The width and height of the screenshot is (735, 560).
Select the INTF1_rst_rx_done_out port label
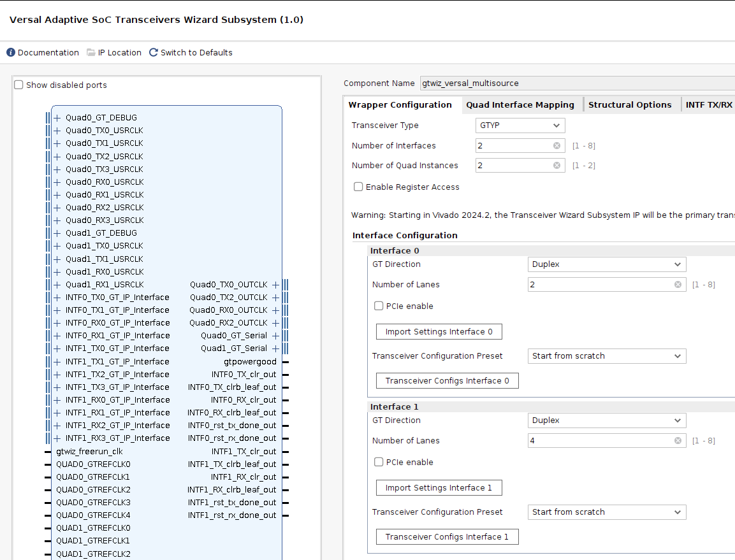pos(232,515)
